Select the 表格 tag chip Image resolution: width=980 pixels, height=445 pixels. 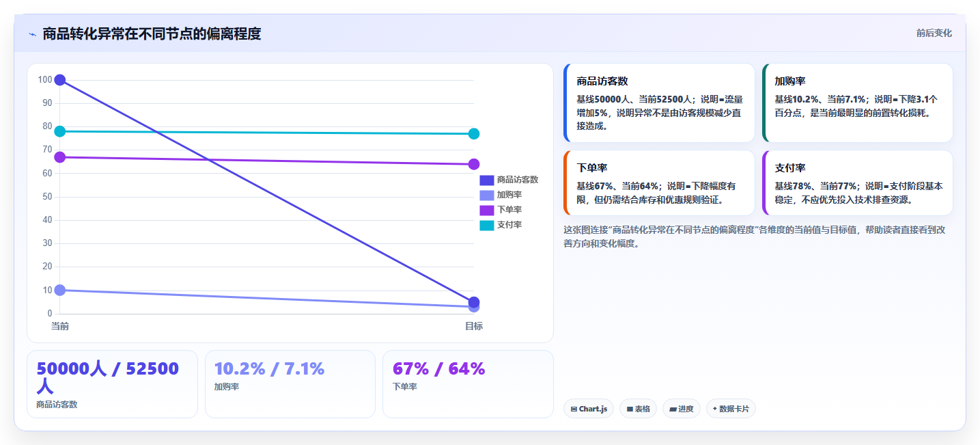coord(638,409)
